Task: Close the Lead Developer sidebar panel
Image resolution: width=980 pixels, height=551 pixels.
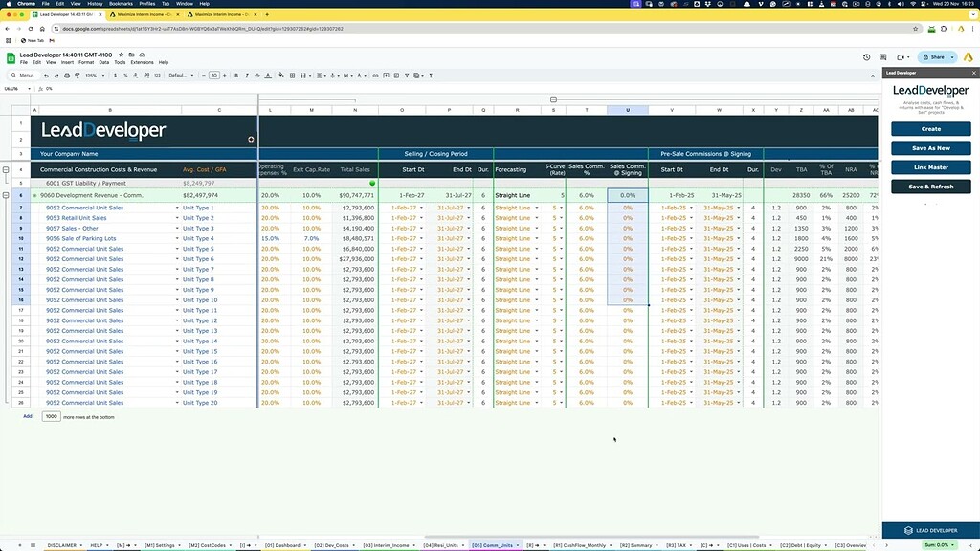Action: 973,73
